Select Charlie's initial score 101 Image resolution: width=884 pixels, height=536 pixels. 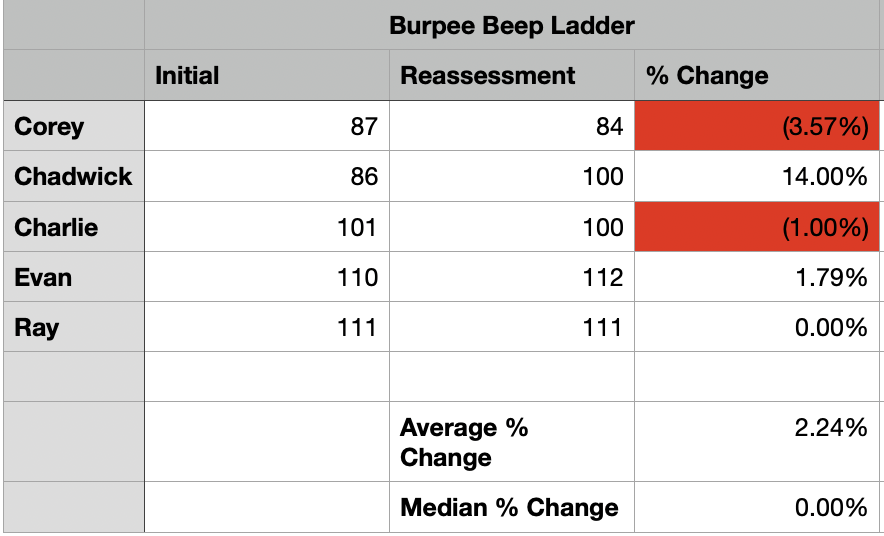(266, 227)
